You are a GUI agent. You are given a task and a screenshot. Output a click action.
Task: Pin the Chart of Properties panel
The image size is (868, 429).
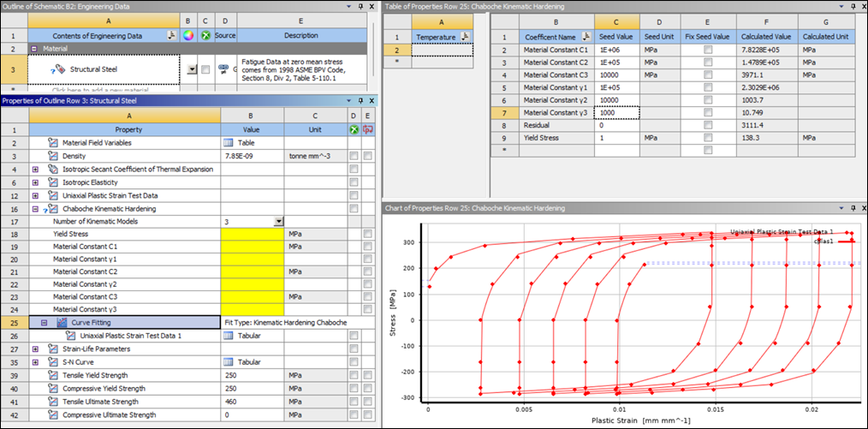pyautogui.click(x=853, y=208)
